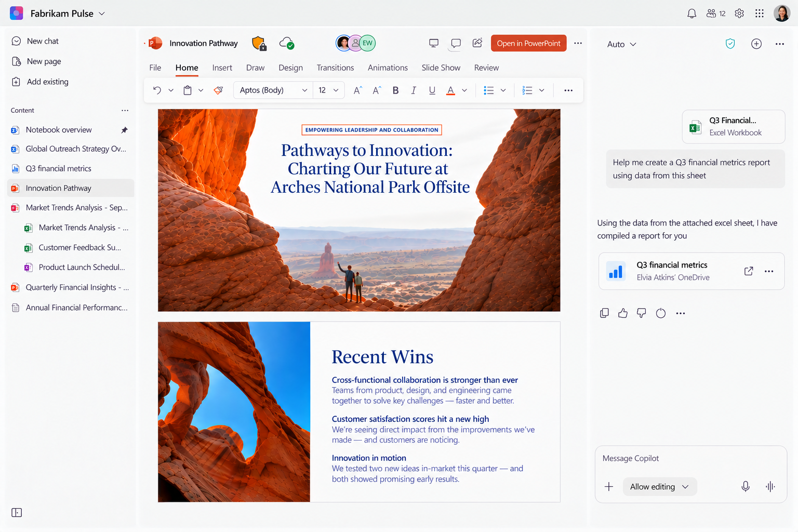This screenshot has height=532, width=798.
Task: Give thumbs up to Copilot response
Action: pyautogui.click(x=623, y=313)
